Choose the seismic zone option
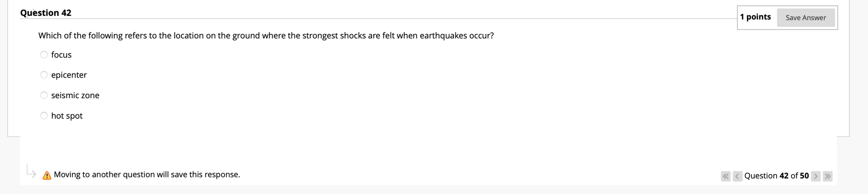The width and height of the screenshot is (868, 194). point(44,95)
